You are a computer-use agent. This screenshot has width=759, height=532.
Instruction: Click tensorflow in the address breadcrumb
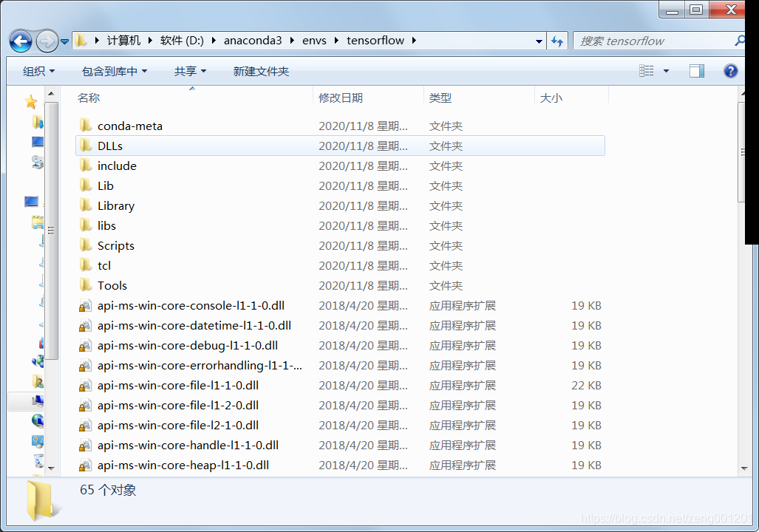click(375, 41)
